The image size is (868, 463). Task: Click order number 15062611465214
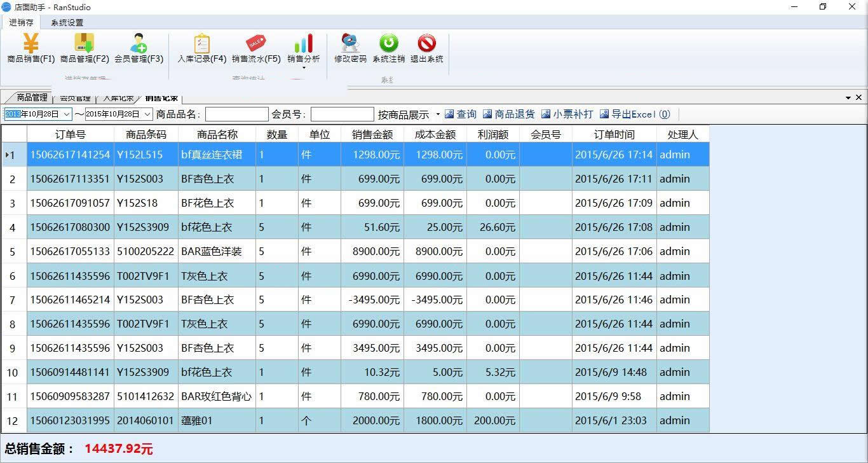[x=71, y=300]
